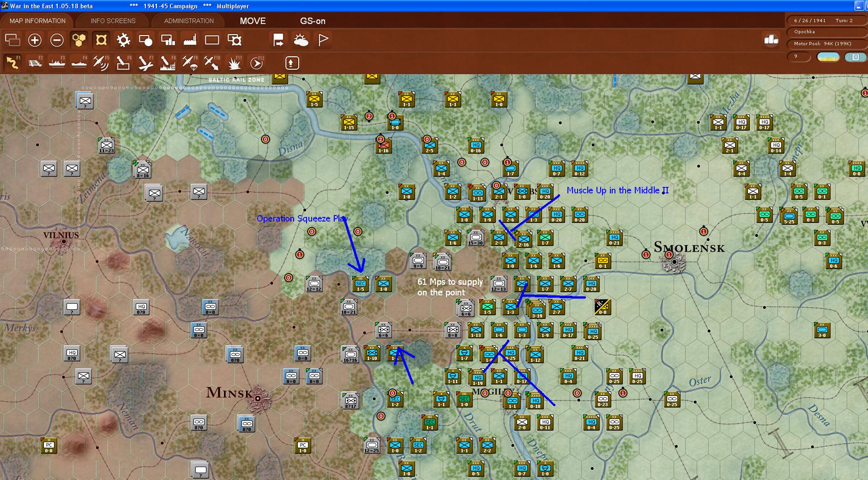Viewport: 868px width, 480px height.
Task: Zoom out with the minus icon
Action: pyautogui.click(x=57, y=40)
